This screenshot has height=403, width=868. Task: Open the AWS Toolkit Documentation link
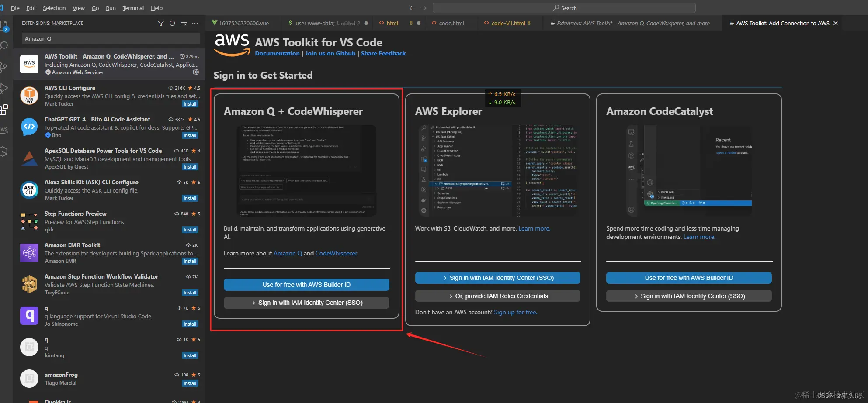tap(277, 53)
